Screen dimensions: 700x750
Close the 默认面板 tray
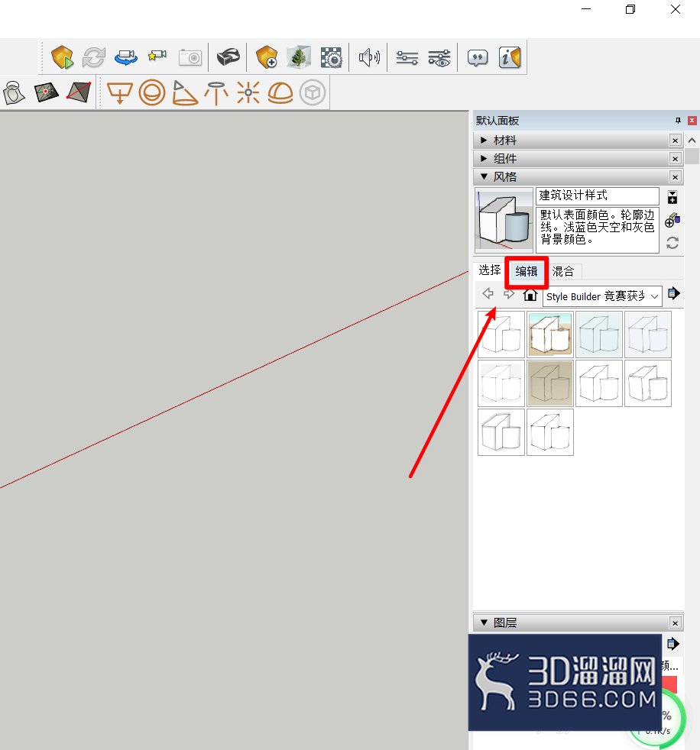[692, 121]
